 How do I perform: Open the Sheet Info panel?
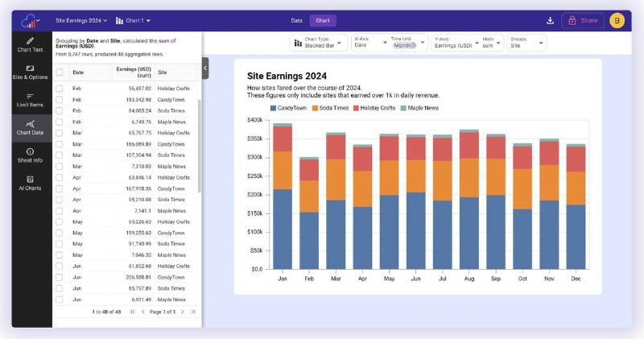(x=31, y=155)
